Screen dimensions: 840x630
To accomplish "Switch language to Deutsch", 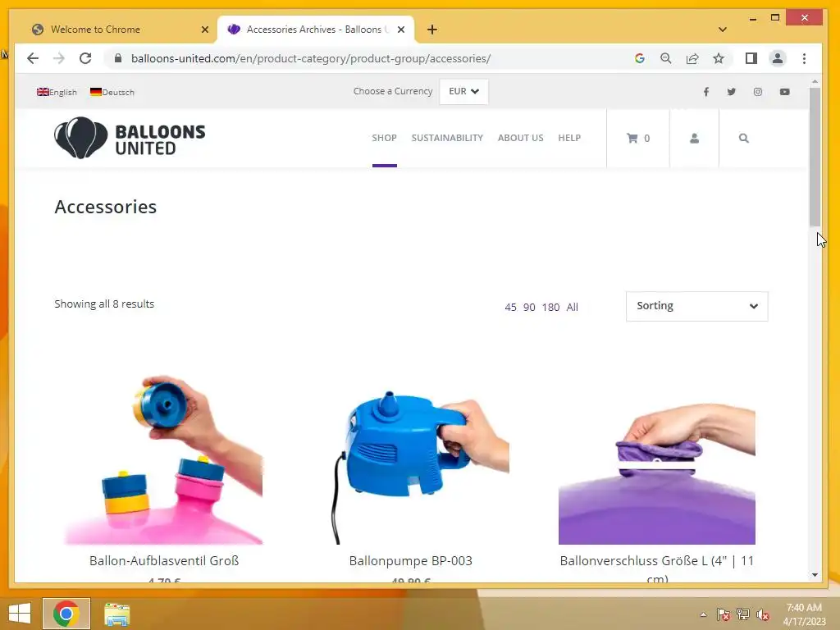I will [x=112, y=92].
